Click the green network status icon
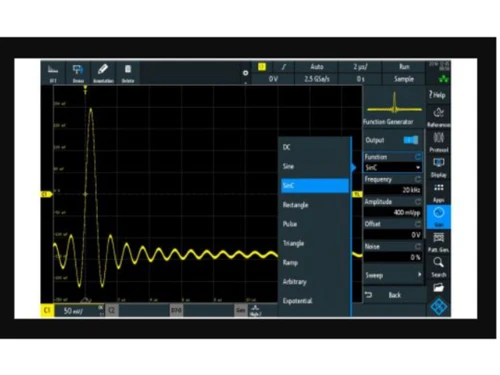The width and height of the screenshot is (500, 375). point(444,79)
